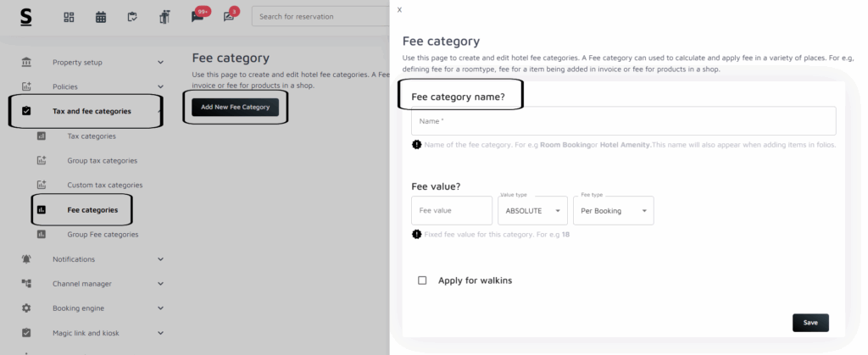The width and height of the screenshot is (868, 355).
Task: Open the dashboard grid icon
Action: tap(70, 17)
